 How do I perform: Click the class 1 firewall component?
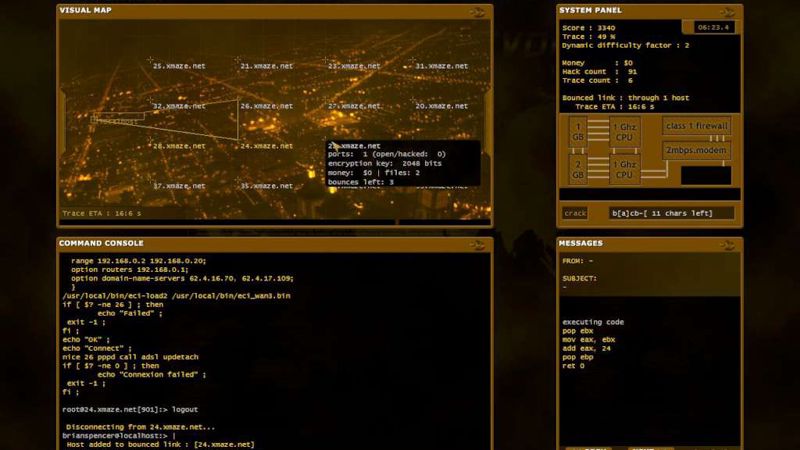pos(696,126)
